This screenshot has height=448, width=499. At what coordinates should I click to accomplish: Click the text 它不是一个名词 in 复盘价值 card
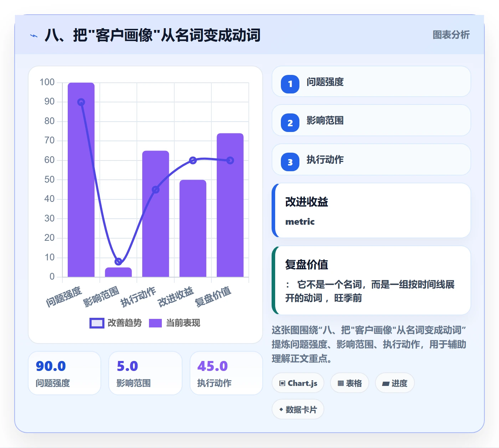330,284
